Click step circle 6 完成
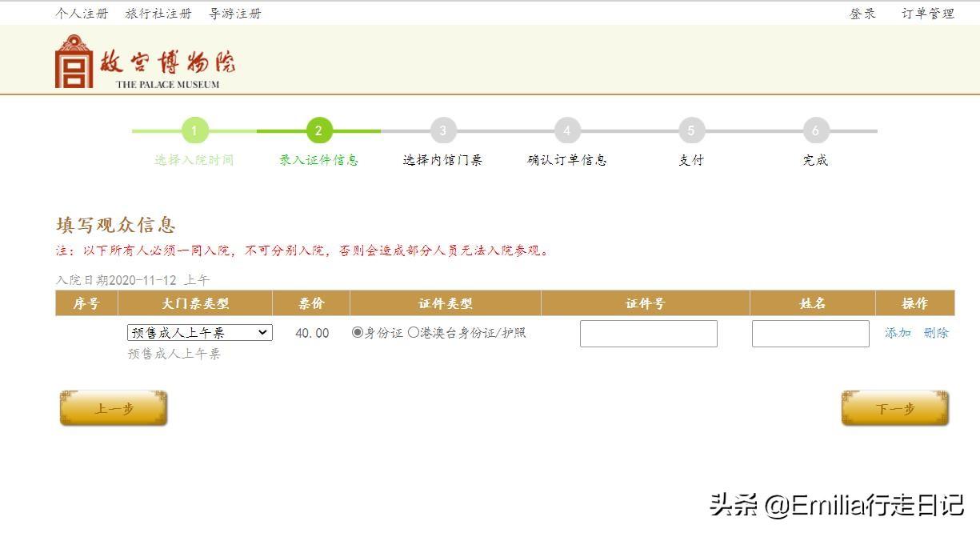Image resolution: width=980 pixels, height=533 pixels. [814, 130]
